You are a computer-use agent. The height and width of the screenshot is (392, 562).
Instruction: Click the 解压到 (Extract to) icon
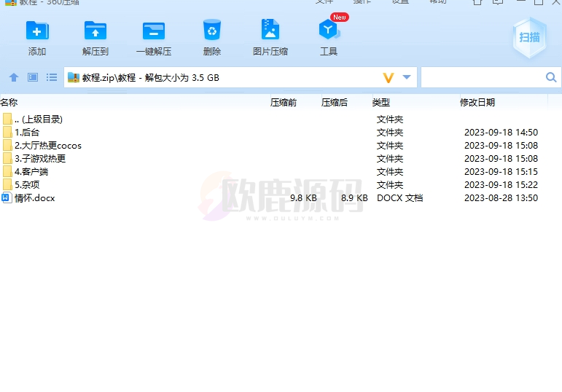tap(95, 31)
